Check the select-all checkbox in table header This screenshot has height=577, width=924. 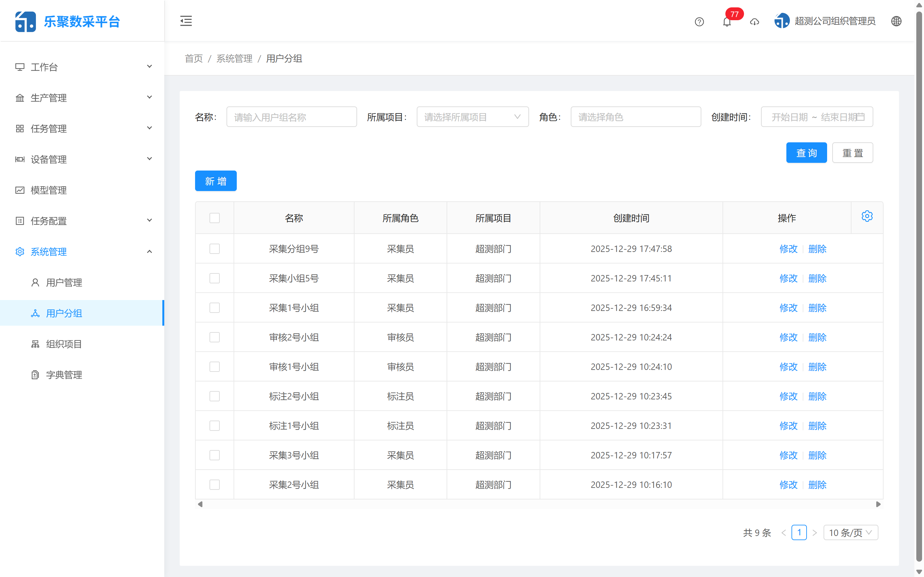[215, 218]
